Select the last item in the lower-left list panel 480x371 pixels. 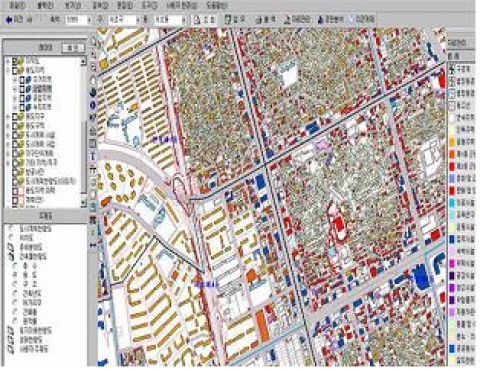[29, 349]
